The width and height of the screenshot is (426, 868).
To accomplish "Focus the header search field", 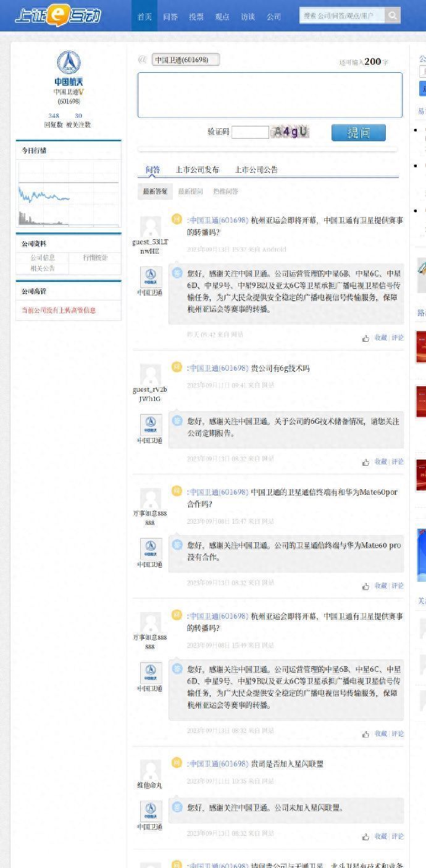I will (x=342, y=15).
